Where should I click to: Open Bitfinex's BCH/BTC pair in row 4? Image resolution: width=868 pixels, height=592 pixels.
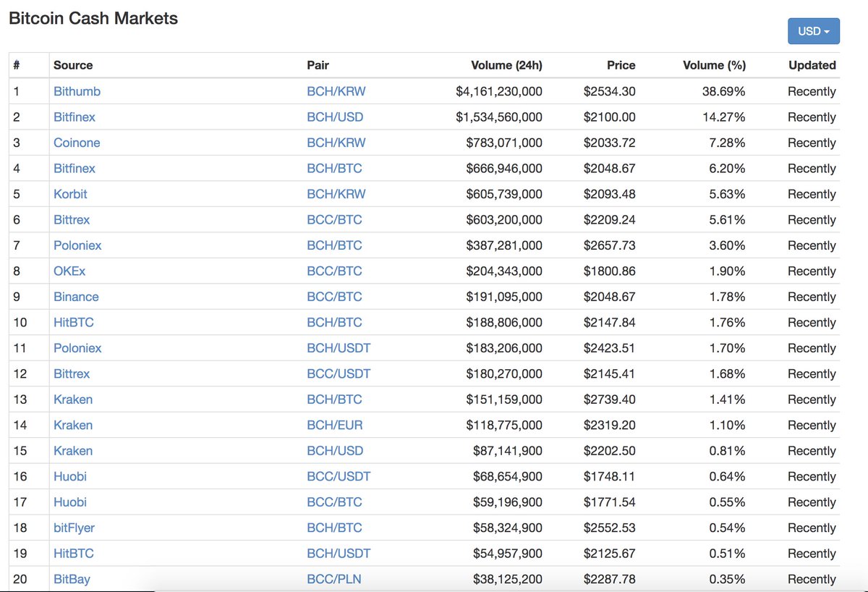click(334, 168)
